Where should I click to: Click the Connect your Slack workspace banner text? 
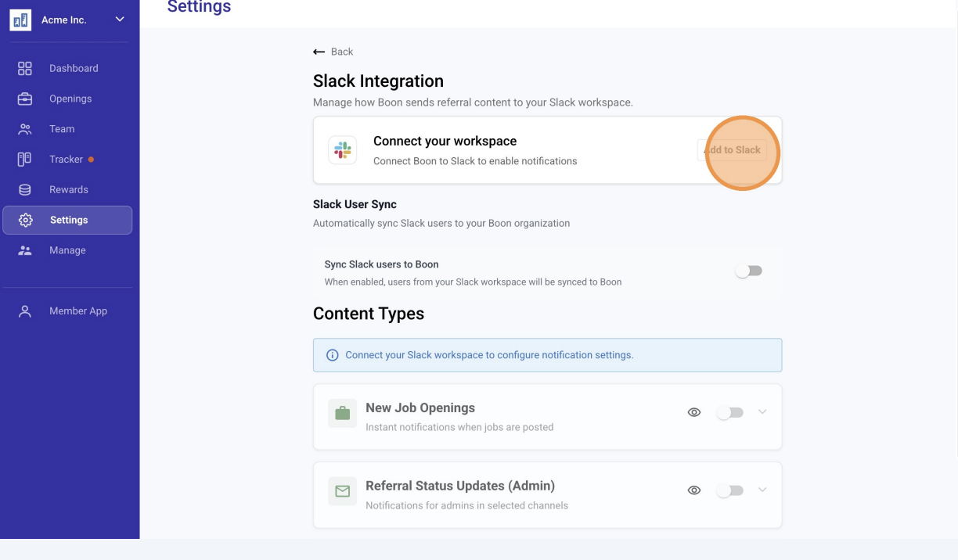tap(489, 355)
